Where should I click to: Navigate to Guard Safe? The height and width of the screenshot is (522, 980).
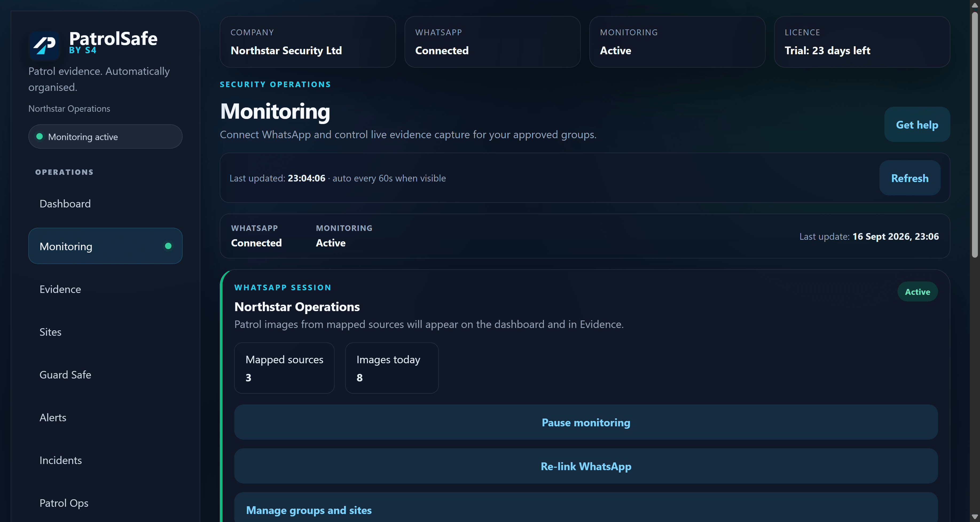(x=105, y=375)
